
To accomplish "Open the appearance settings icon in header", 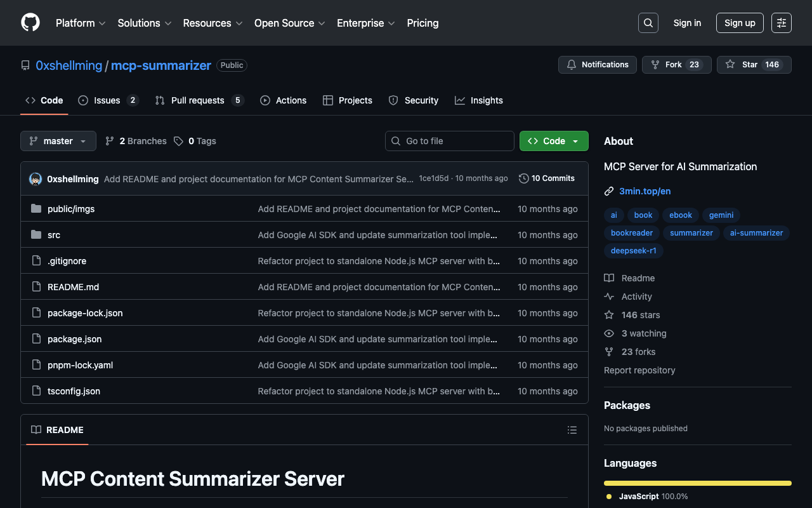I will [x=782, y=23].
